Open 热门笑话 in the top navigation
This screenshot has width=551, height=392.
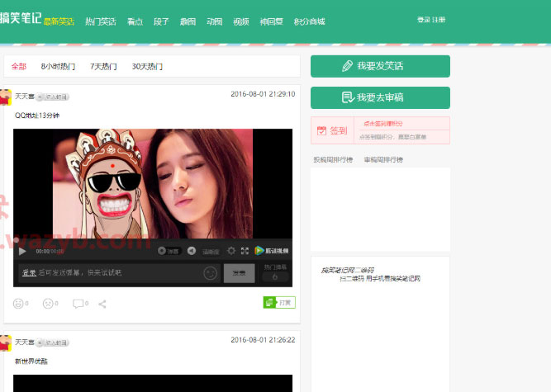click(101, 21)
